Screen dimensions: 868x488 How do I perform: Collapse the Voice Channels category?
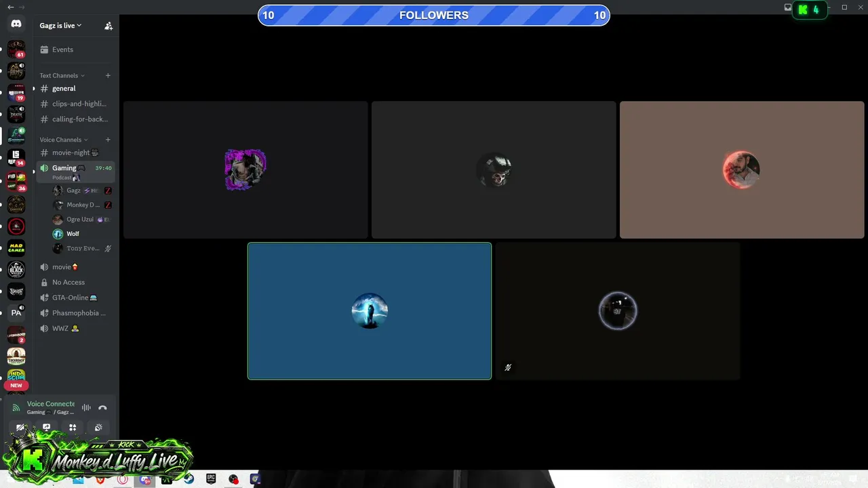coord(63,140)
